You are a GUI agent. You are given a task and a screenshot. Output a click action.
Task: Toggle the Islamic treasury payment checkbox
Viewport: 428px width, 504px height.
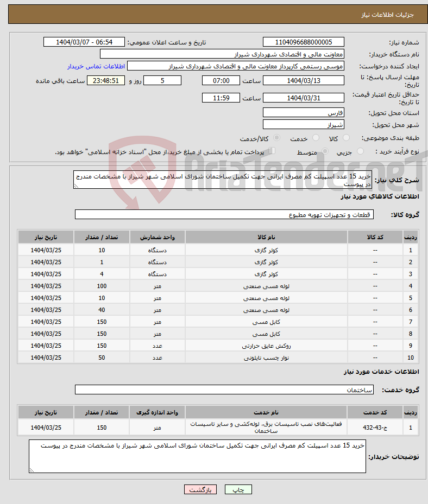272,150
